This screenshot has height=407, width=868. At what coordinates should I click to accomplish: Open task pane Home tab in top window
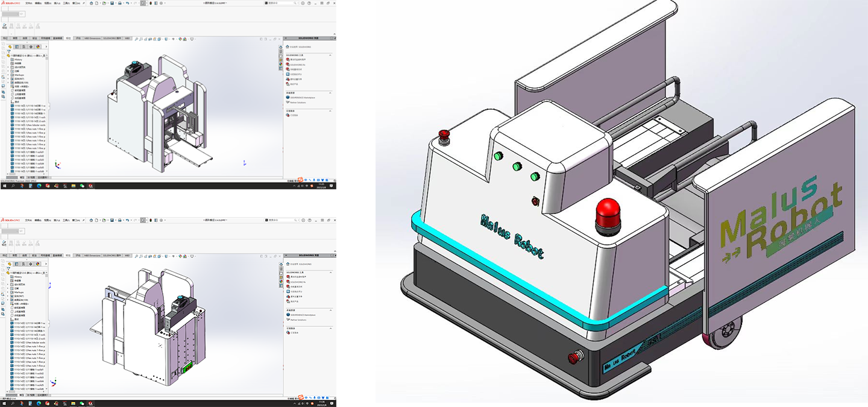pos(281,47)
